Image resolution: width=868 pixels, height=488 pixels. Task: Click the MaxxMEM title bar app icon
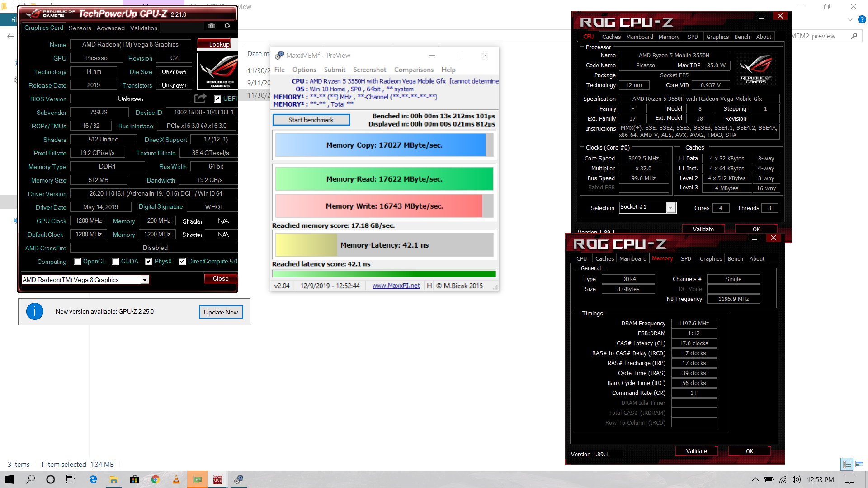click(x=279, y=55)
